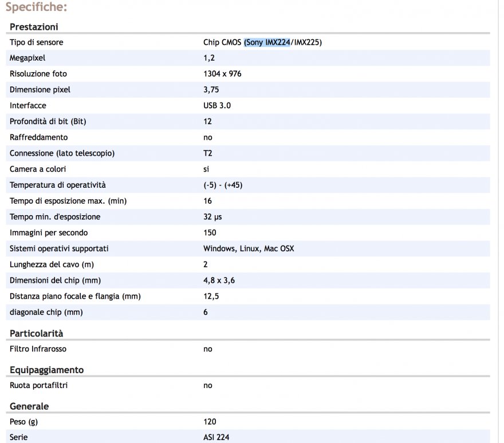This screenshot has width=504, height=443.
Task: Select the T2 connection value
Action: pyautogui.click(x=208, y=153)
